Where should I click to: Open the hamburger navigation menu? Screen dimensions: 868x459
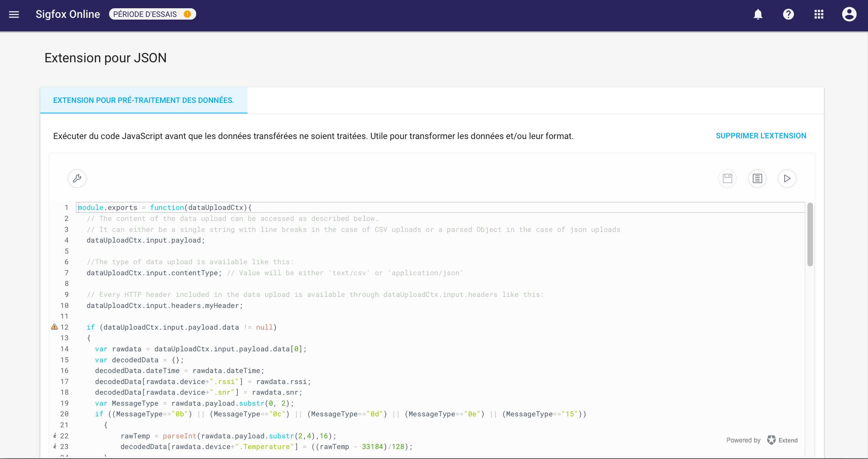pos(14,14)
